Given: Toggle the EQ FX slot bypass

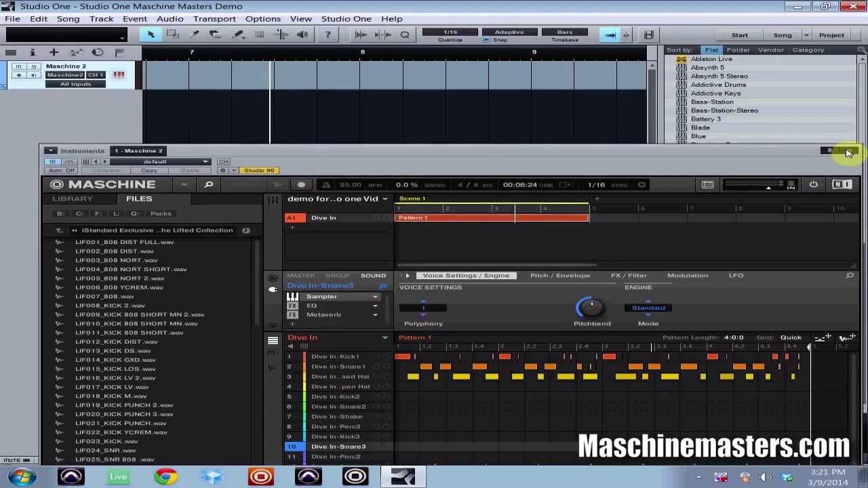Looking at the screenshot, I should point(292,306).
